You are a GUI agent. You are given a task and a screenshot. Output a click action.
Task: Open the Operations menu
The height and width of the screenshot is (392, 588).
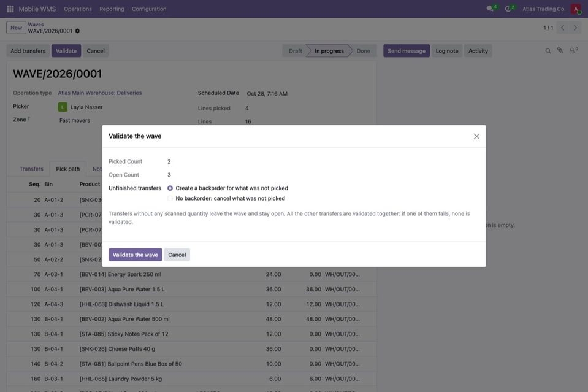point(78,9)
